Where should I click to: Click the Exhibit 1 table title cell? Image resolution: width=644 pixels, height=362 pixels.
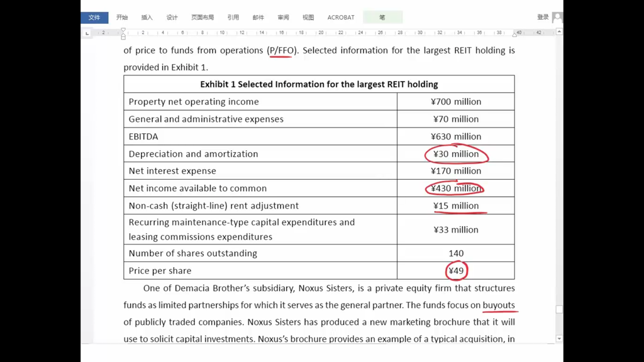pos(319,84)
